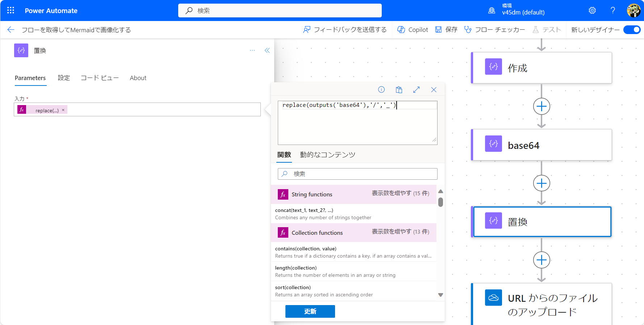Viewport: 644px width, 325px height.
Task: Select the 動的なコンテンツ tab
Action: pos(327,155)
